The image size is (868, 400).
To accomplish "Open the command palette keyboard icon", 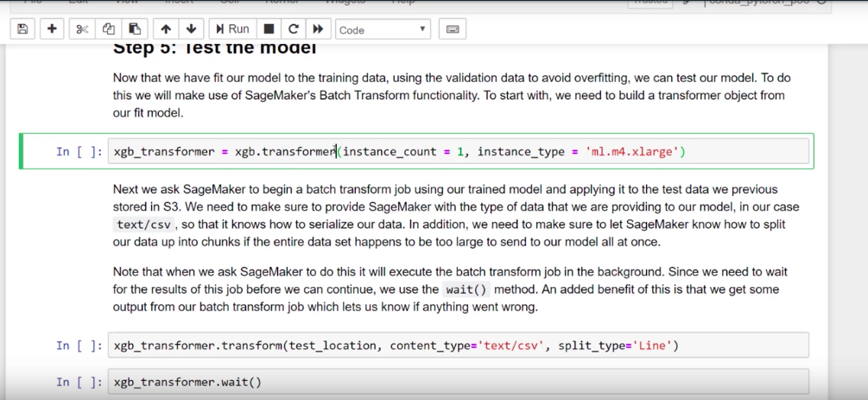I will pos(452,29).
